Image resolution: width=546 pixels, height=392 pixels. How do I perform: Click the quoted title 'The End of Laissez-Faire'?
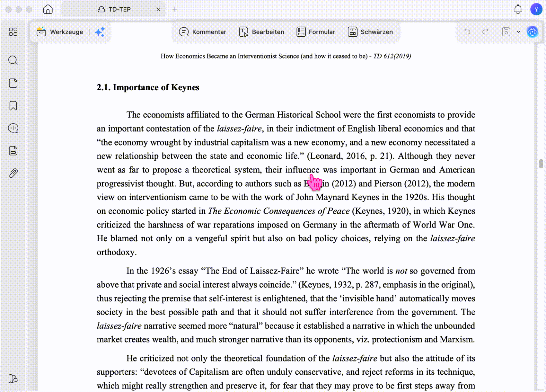click(252, 271)
